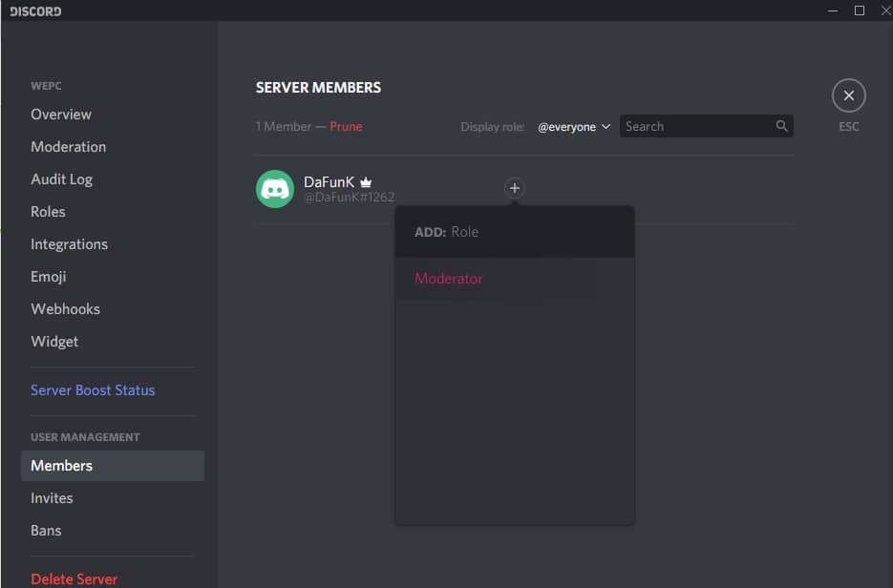This screenshot has height=588, width=893.
Task: Close settings with the ESC circle button
Action: [848, 95]
